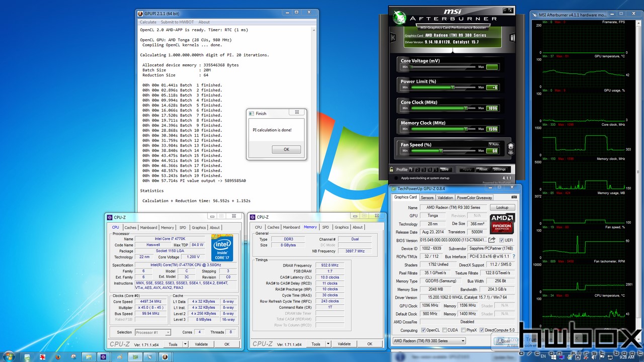This screenshot has width=644, height=362.
Task: Switch to the Validation tab in GPU-Z
Action: pos(445,198)
